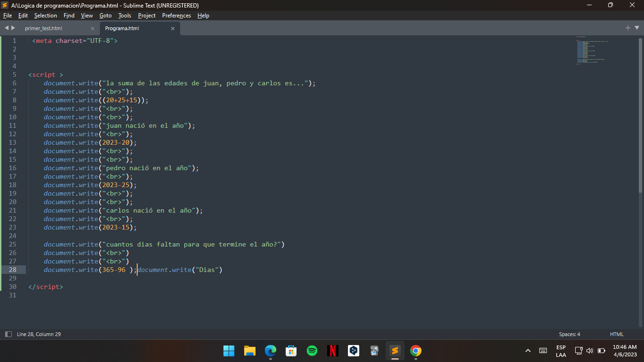Click the "pedro nació en el año" string
This screenshot has width=644, height=362.
coord(149,168)
